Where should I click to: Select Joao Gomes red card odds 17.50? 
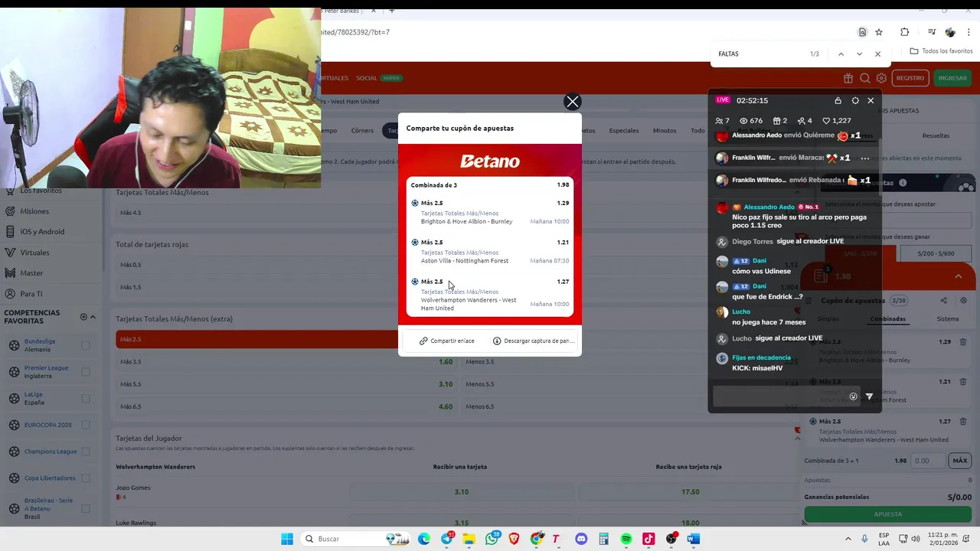click(x=690, y=492)
